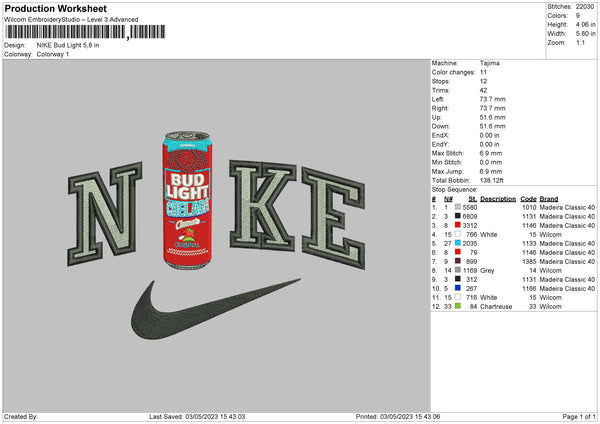
Task: Select the black swatch with 312 stitches
Action: 458,279
